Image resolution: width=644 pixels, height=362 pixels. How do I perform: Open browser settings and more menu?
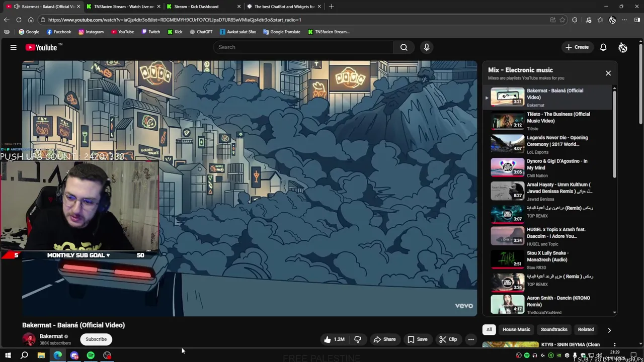624,20
